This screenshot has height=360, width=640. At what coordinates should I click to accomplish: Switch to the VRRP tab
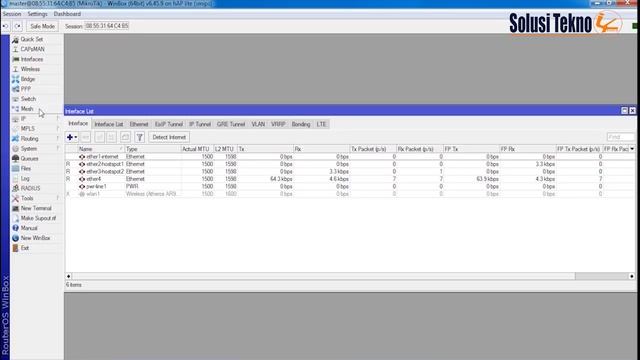click(278, 124)
